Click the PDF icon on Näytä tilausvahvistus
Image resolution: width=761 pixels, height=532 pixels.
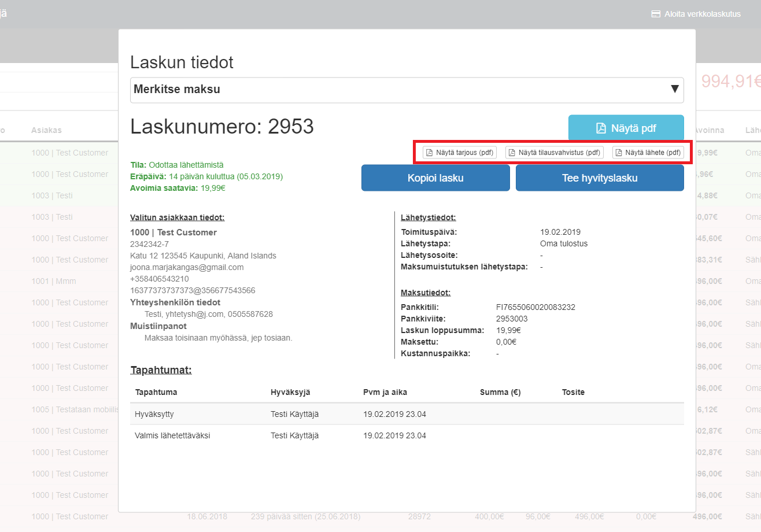click(x=512, y=153)
